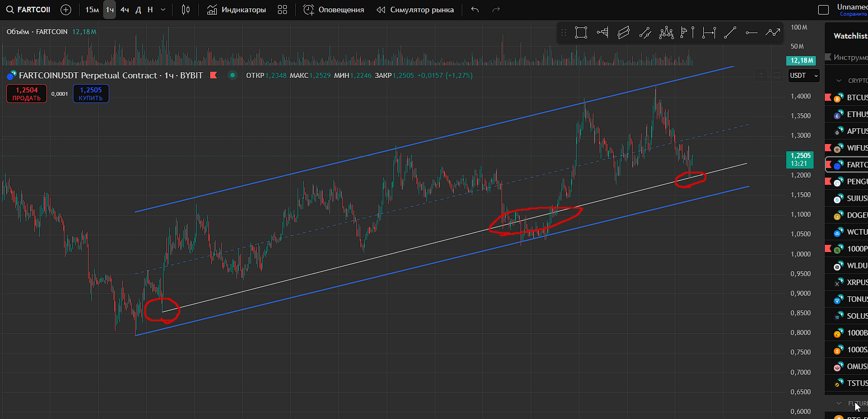The image size is (868, 419).
Task: Toggle the red flag on WIFUS row
Action: coord(829,148)
